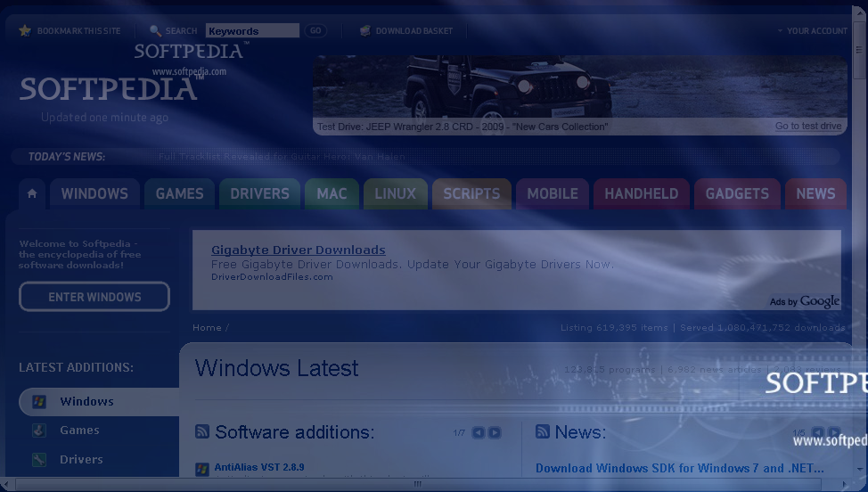Viewport: 868px width, 492px height.
Task: Open the Handheld category tab
Action: 641,193
